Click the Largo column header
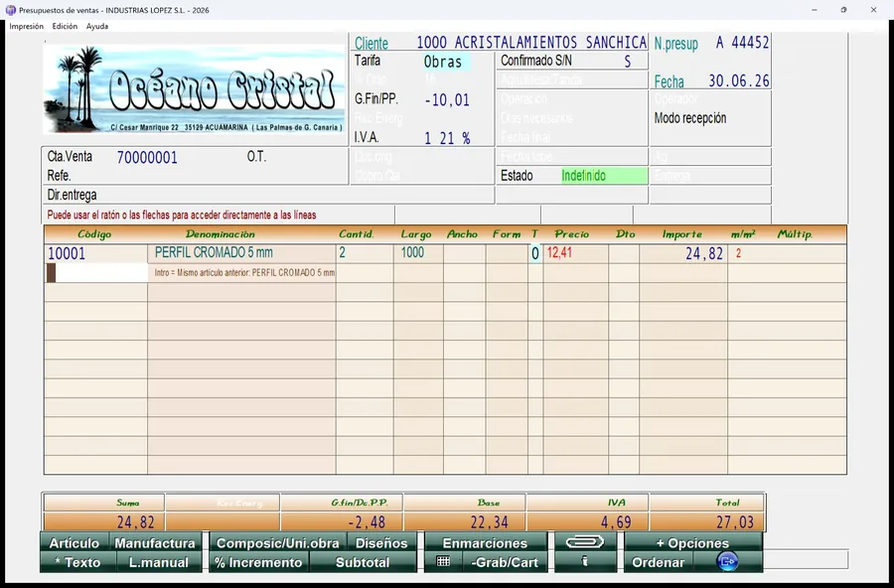Image resolution: width=894 pixels, height=588 pixels. [x=416, y=233]
